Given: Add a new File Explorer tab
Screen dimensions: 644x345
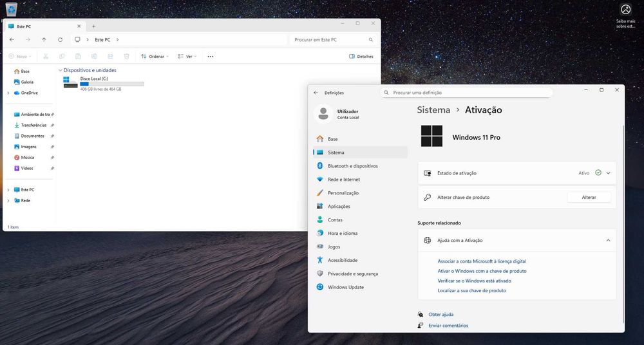Looking at the screenshot, I should point(93,26).
